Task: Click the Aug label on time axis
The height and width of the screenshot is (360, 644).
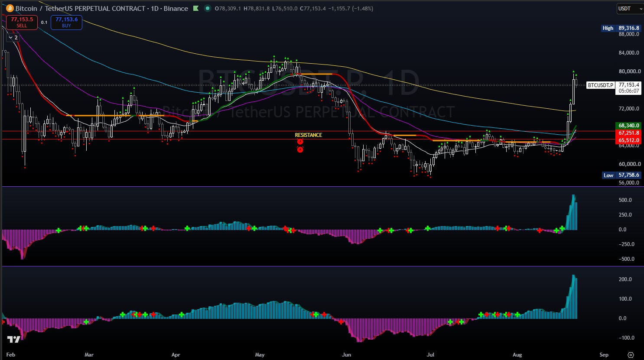Action: [517, 355]
